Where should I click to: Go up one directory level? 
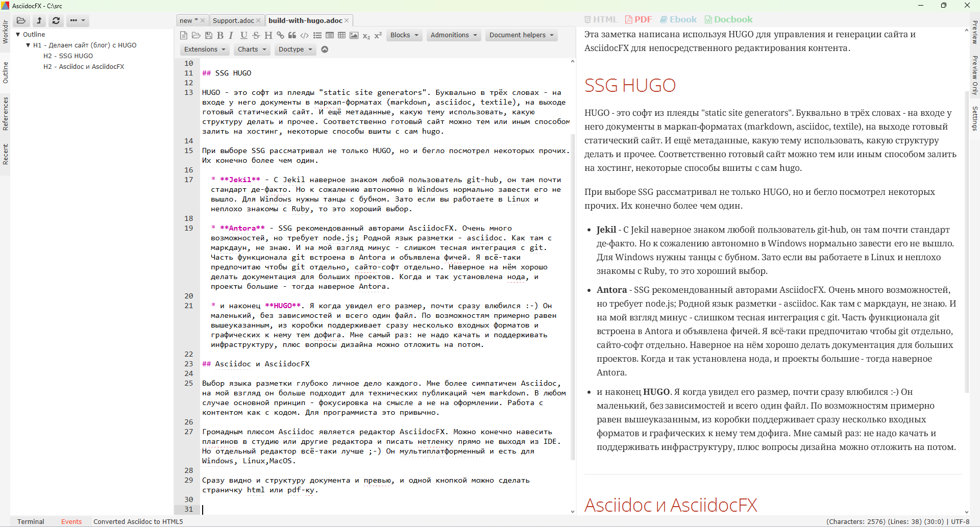coord(39,21)
